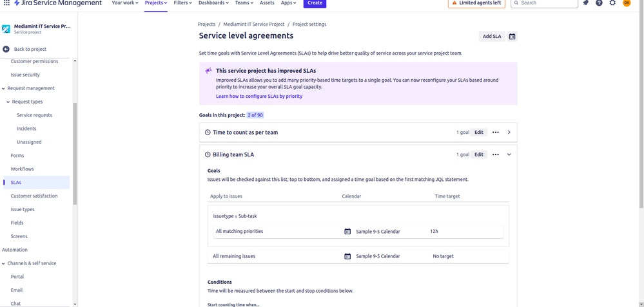Click clock icon next to Billing team SLA

pyautogui.click(x=208, y=154)
